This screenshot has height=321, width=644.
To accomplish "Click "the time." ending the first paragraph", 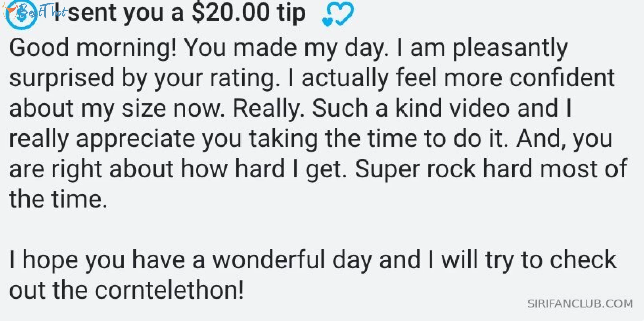I will tap(58, 199).
